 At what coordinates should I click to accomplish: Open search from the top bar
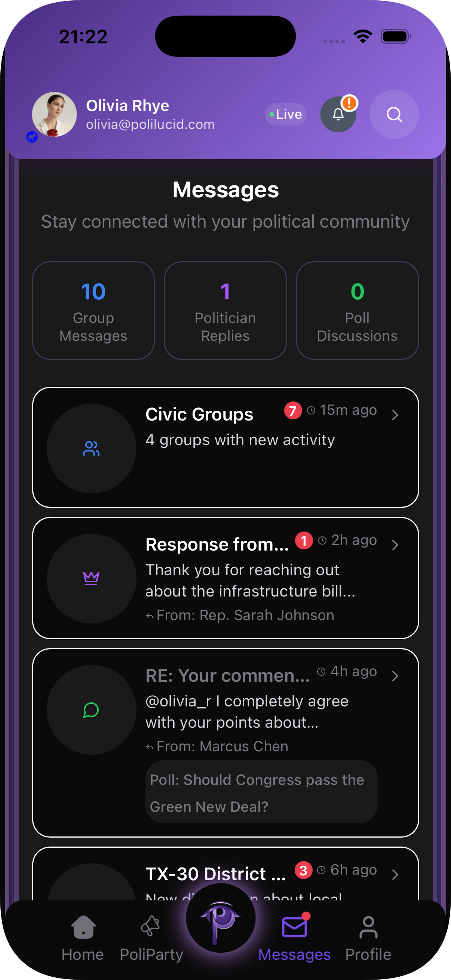pos(394,114)
